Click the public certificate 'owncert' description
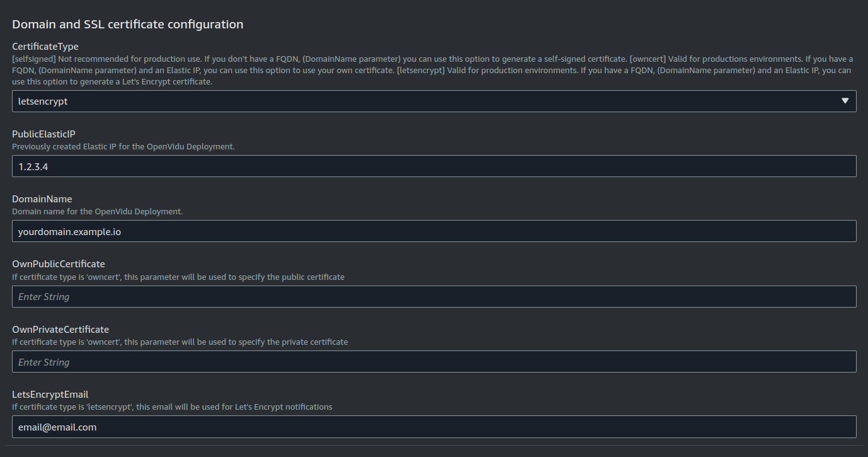This screenshot has width=868, height=457. click(x=178, y=277)
